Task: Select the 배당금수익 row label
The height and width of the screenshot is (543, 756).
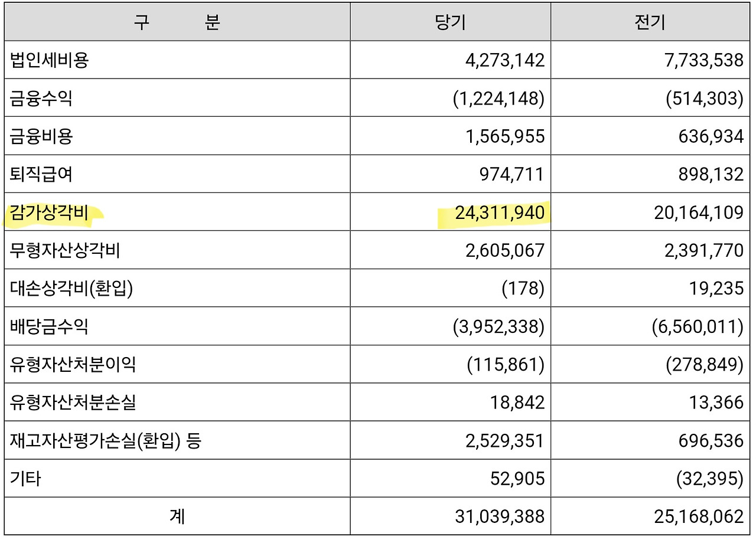Action: [x=50, y=326]
